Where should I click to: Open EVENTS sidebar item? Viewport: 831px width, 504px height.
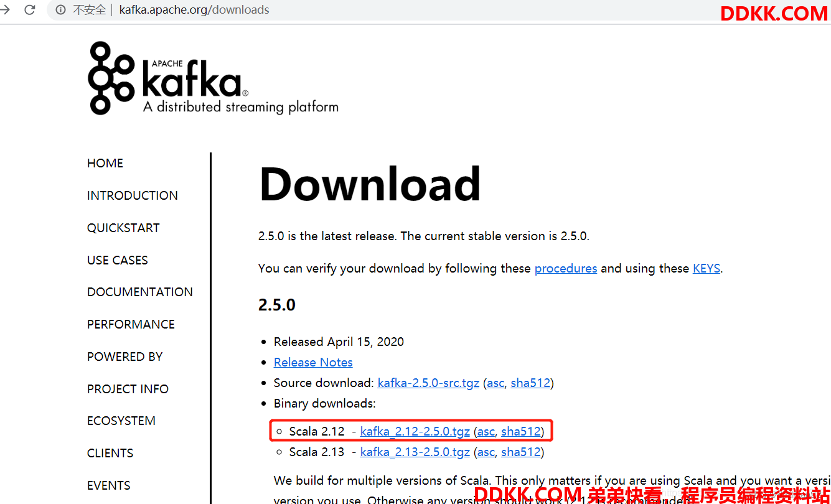[x=109, y=485]
